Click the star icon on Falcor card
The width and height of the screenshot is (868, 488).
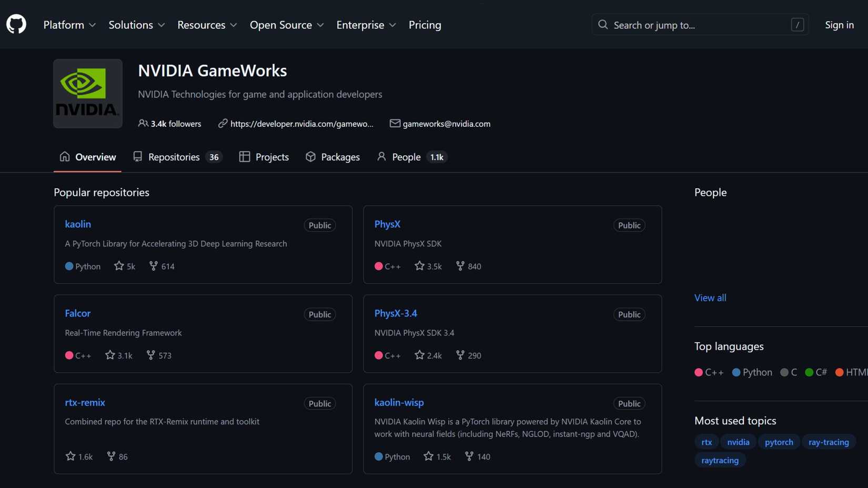[x=110, y=355]
